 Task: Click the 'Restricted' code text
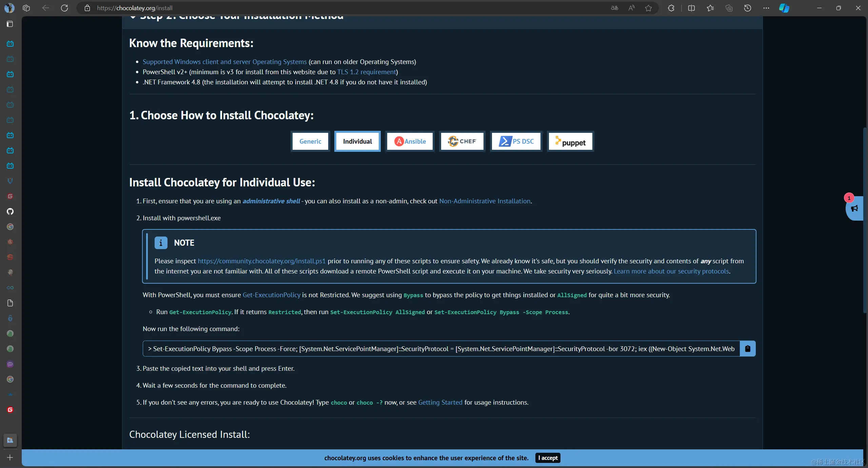coord(284,312)
